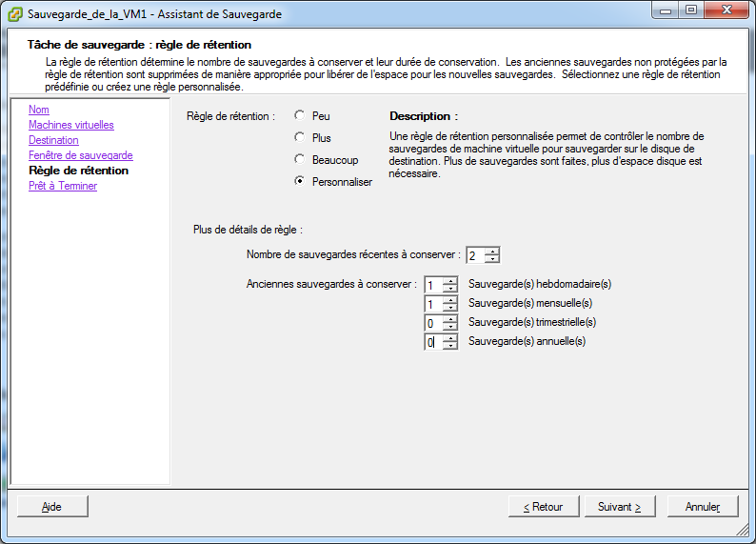Decrease annual backups (annuelle) count
756x544 pixels.
point(449,346)
